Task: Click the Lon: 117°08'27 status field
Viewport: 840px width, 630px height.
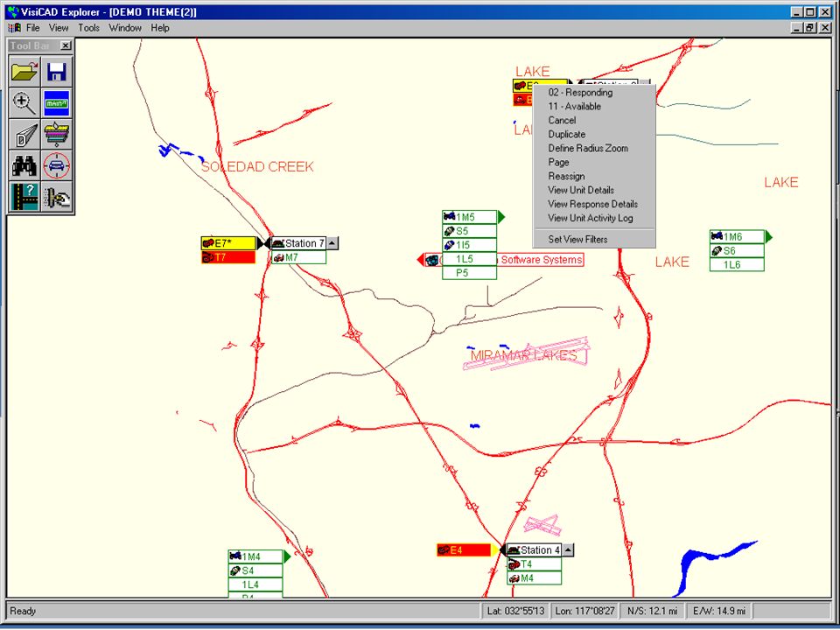Action: 584,611
